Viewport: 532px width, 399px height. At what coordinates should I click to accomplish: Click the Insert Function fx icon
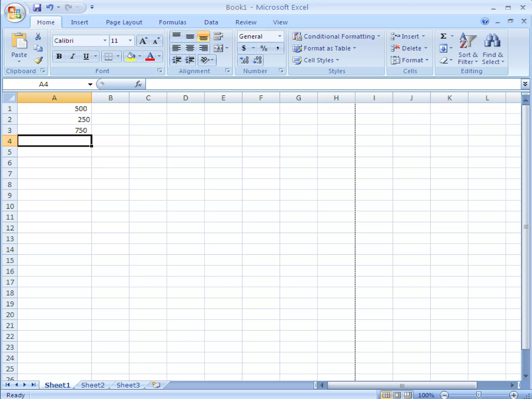point(138,84)
